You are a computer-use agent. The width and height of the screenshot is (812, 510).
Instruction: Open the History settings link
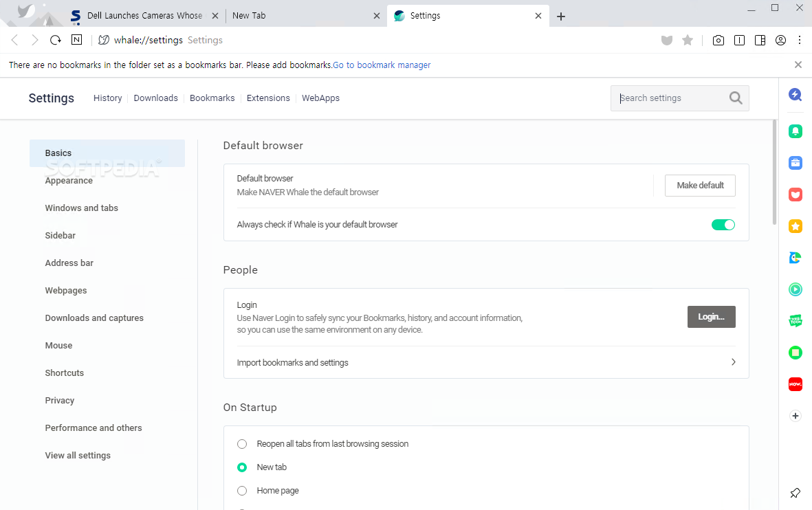pyautogui.click(x=108, y=98)
